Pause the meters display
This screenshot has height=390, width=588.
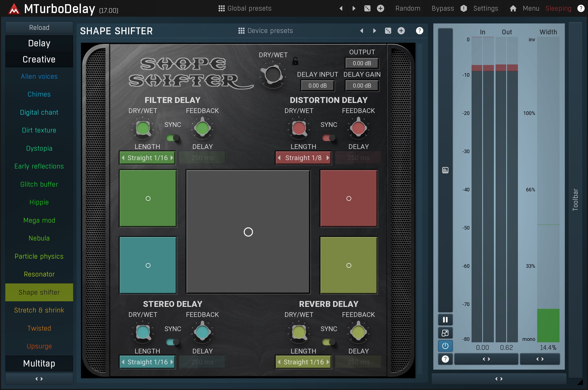(x=445, y=320)
